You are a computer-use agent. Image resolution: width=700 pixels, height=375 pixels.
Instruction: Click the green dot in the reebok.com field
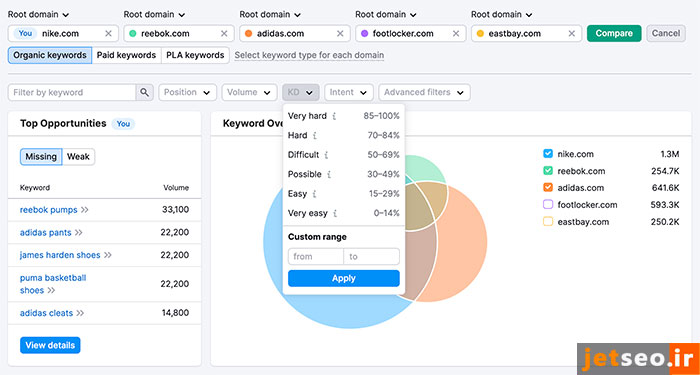(133, 33)
